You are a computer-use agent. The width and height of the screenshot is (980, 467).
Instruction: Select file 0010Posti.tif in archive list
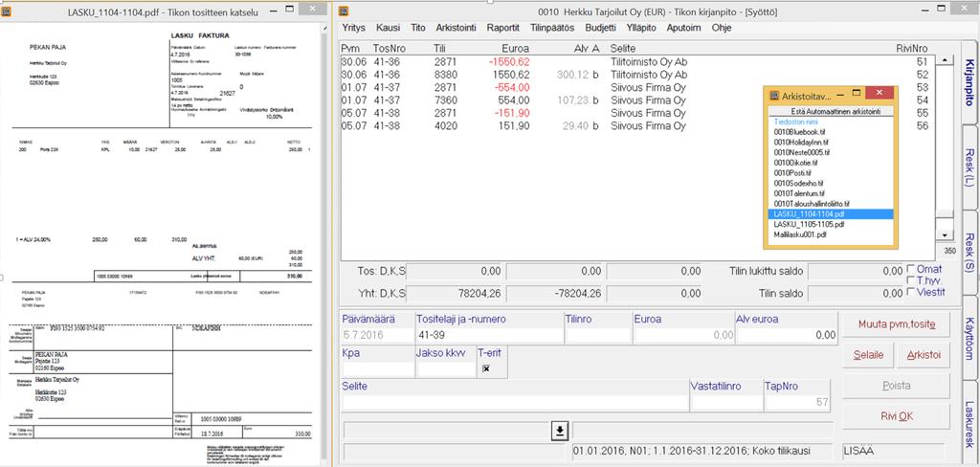click(791, 173)
